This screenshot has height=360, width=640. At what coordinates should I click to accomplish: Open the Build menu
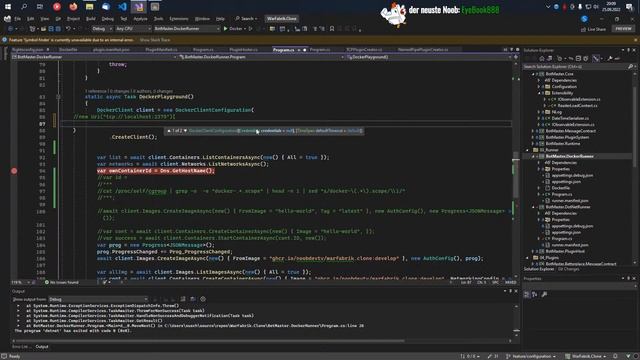(x=91, y=19)
